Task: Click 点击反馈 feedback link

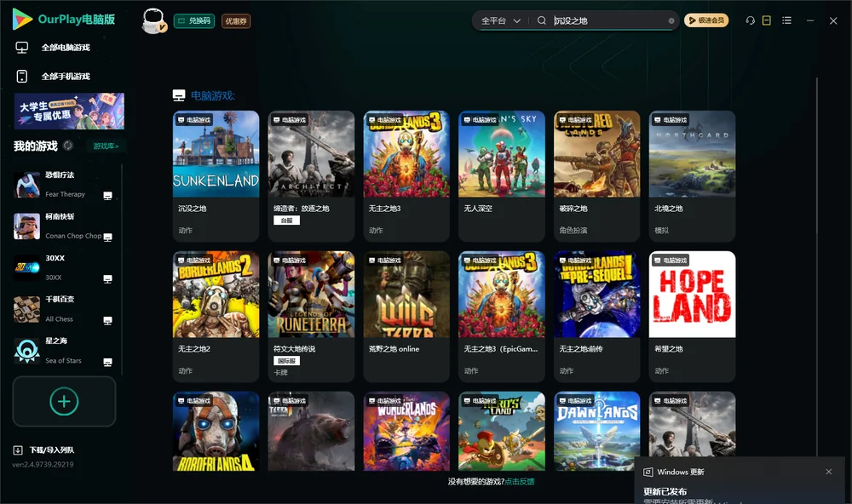Action: pos(520,481)
